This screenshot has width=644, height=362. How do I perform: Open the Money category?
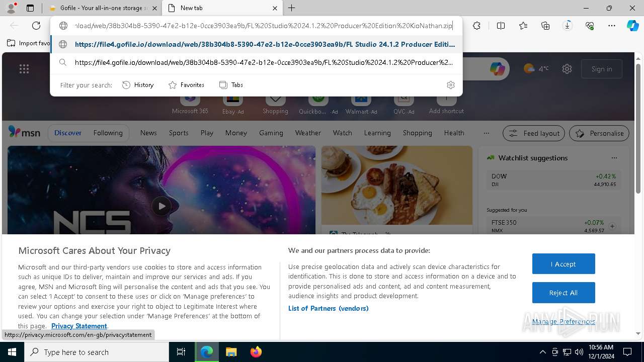pyautogui.click(x=236, y=133)
